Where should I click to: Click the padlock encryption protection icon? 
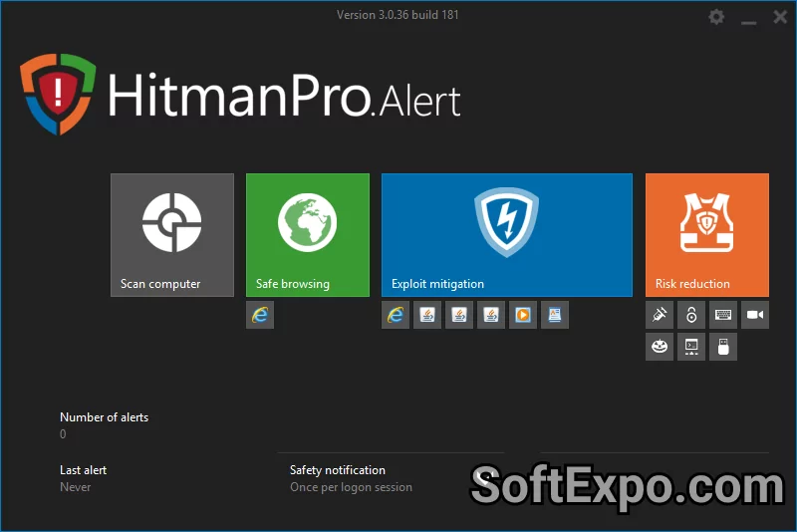pos(691,315)
